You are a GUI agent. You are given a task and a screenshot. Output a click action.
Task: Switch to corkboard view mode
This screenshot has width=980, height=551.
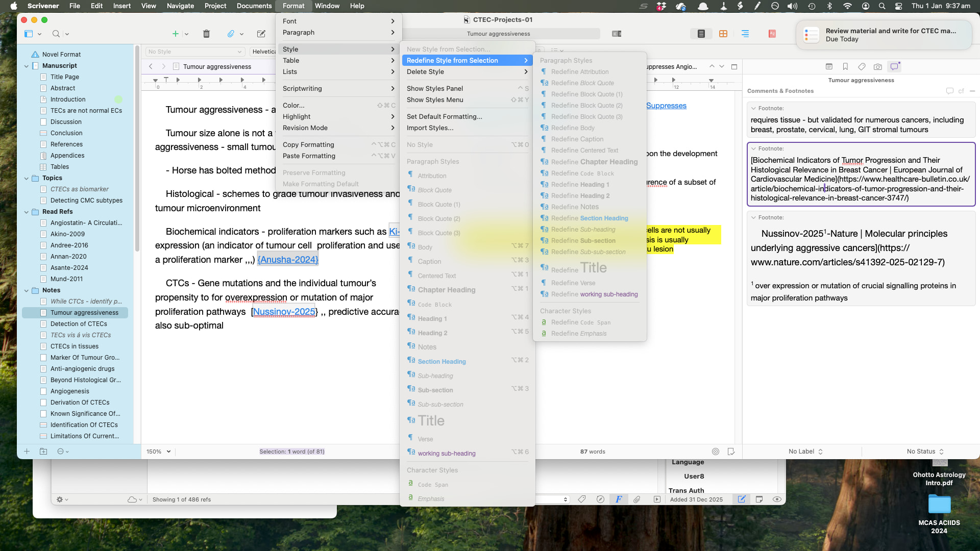(723, 34)
